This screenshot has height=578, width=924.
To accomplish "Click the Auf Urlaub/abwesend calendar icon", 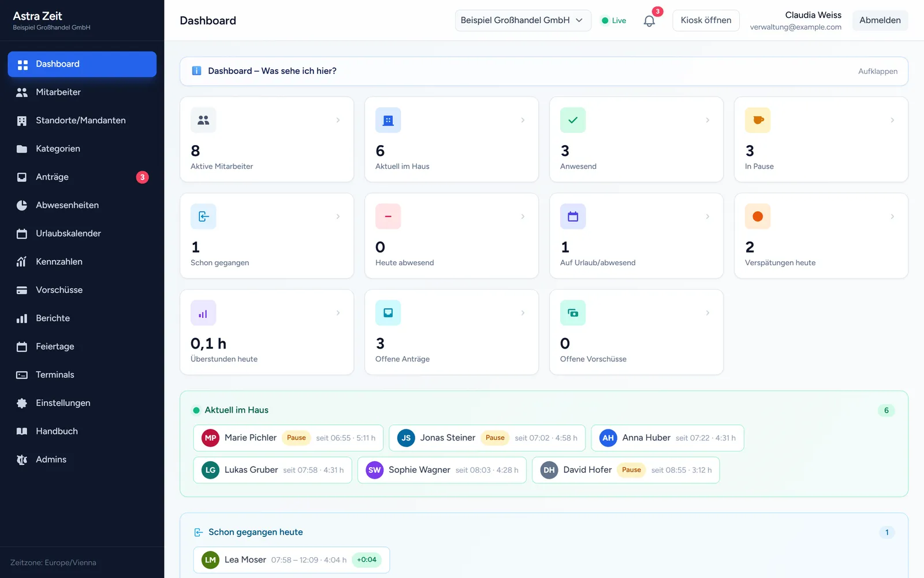I will point(573,217).
